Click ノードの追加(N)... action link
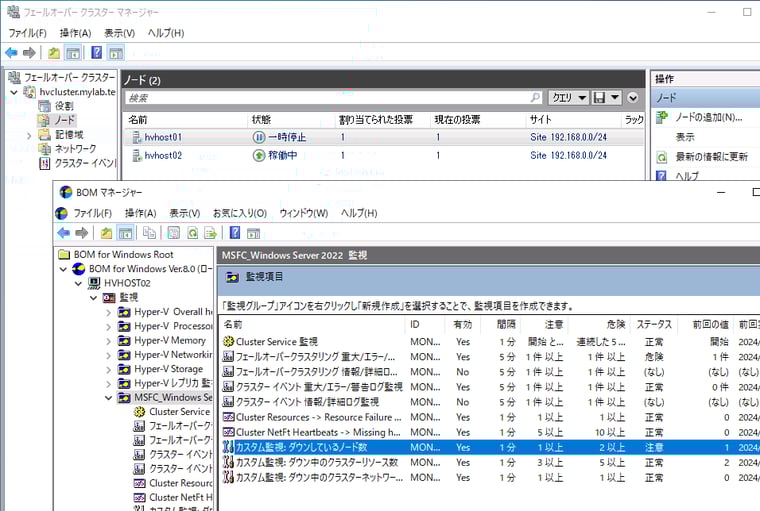 point(709,117)
